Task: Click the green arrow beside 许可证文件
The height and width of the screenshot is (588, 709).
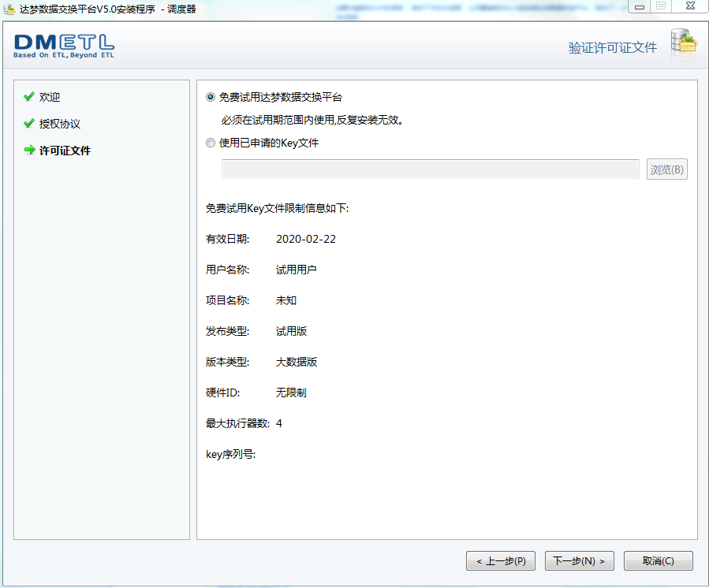Action: 29,150
